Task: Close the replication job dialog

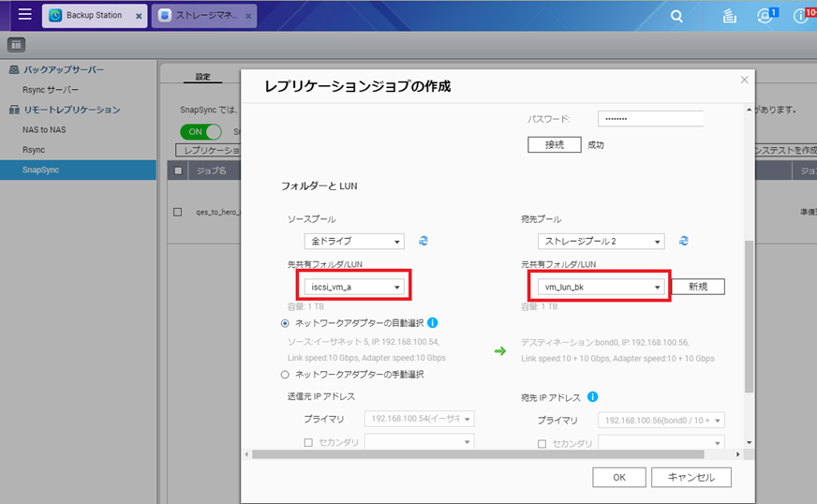Action: tap(744, 80)
